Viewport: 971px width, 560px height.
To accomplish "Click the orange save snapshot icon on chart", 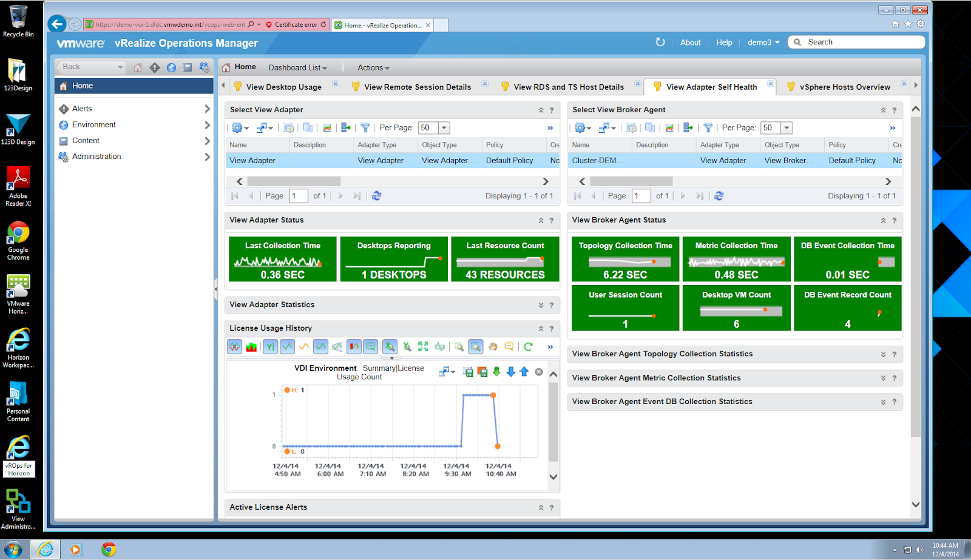I will click(482, 372).
